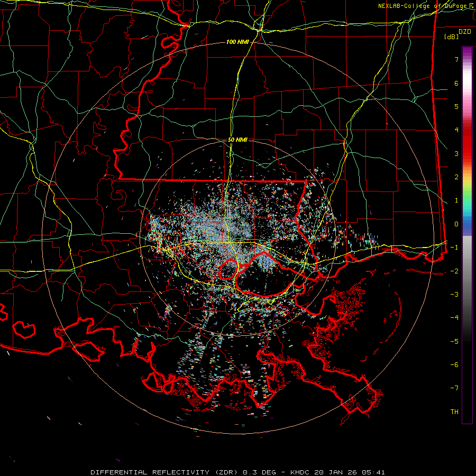The height and width of the screenshot is (476, 476).
Task: Click the -3 value on color scale
Action: [454, 295]
